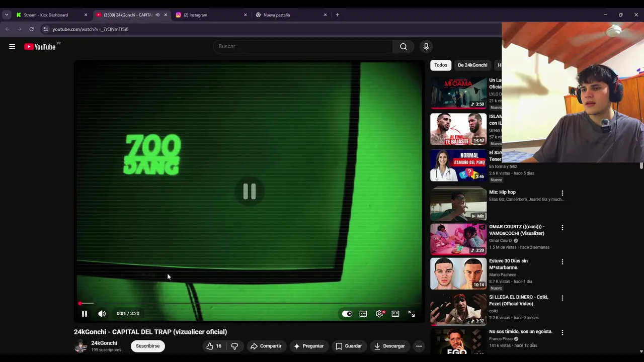Share the video via Compartir
The width and height of the screenshot is (644, 362).
[266, 346]
